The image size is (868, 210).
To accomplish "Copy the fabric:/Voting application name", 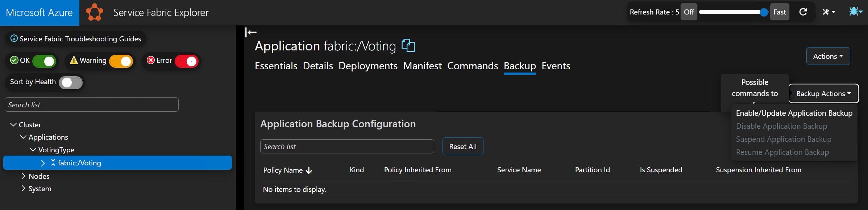I will (408, 46).
